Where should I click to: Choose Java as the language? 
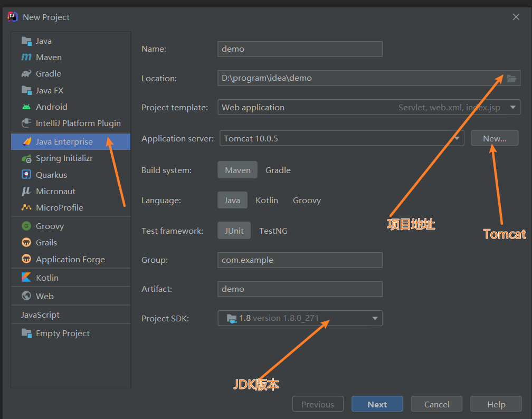pos(232,200)
